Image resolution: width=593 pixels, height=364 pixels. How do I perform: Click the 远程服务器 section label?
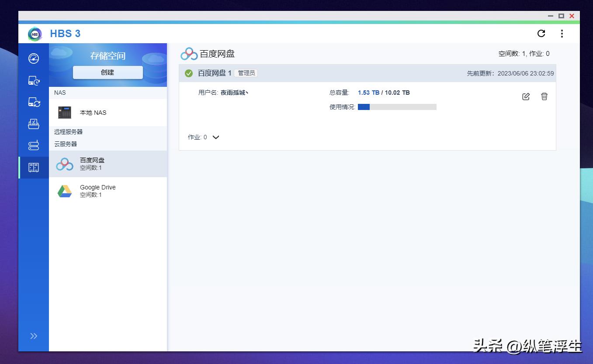point(68,131)
